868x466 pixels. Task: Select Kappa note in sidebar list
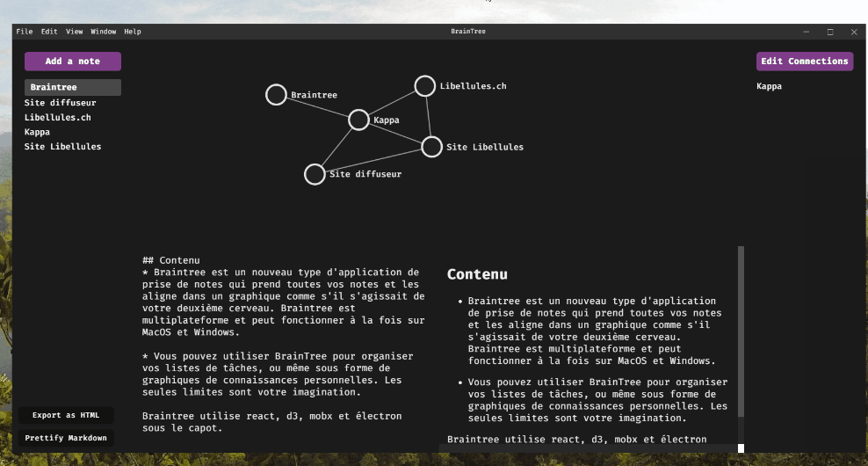click(x=37, y=132)
